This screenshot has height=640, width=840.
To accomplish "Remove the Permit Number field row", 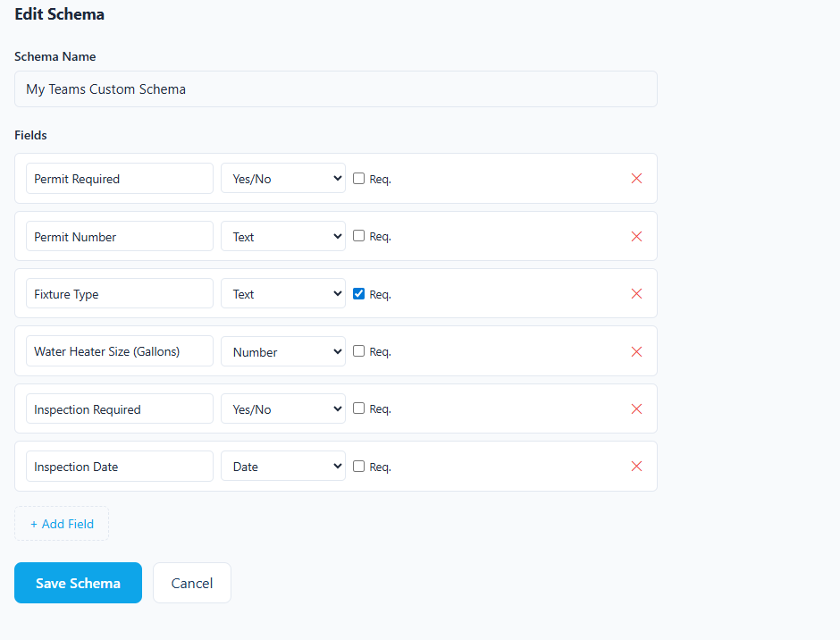I will point(636,236).
